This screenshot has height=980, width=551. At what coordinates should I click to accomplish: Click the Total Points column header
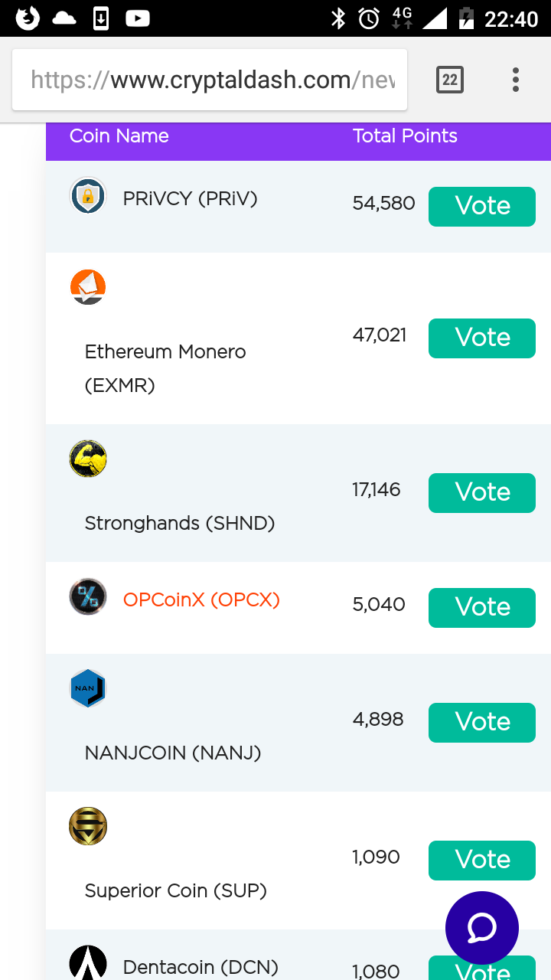point(405,136)
